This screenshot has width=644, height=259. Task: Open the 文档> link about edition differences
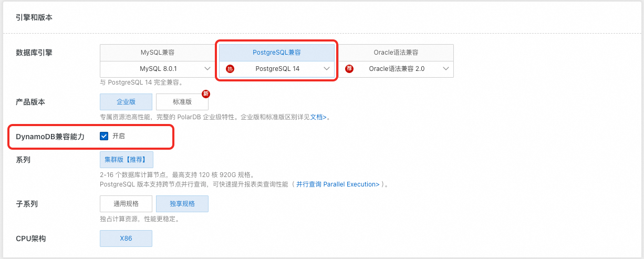(318, 117)
